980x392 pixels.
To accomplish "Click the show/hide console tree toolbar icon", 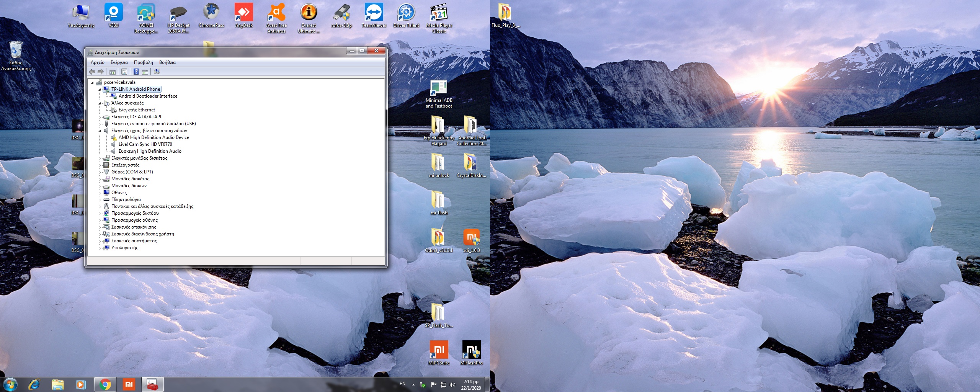I will pyautogui.click(x=113, y=72).
